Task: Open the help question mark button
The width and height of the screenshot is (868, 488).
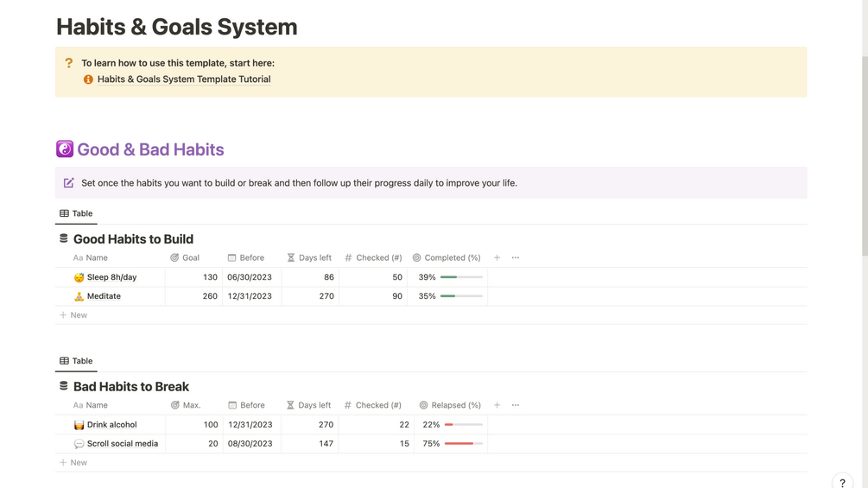Action: (x=842, y=483)
